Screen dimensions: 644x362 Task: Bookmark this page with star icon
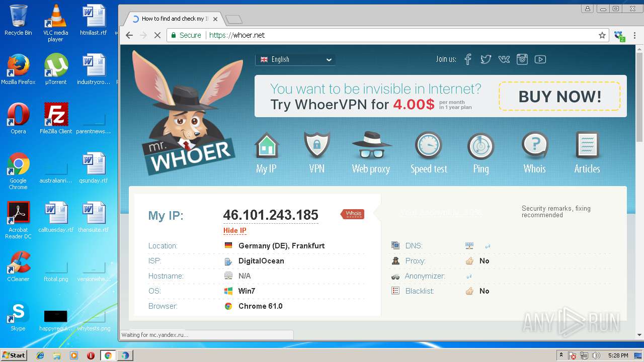602,35
